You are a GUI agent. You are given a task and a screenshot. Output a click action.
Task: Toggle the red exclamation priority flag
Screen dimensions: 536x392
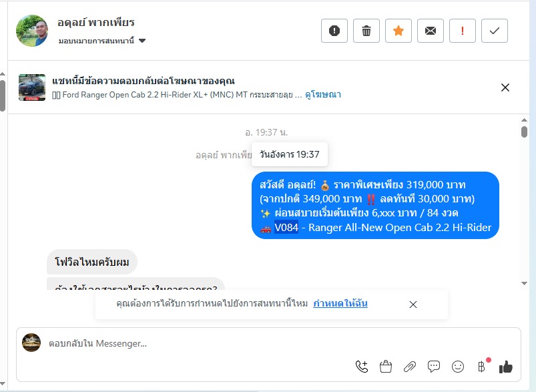click(x=463, y=31)
